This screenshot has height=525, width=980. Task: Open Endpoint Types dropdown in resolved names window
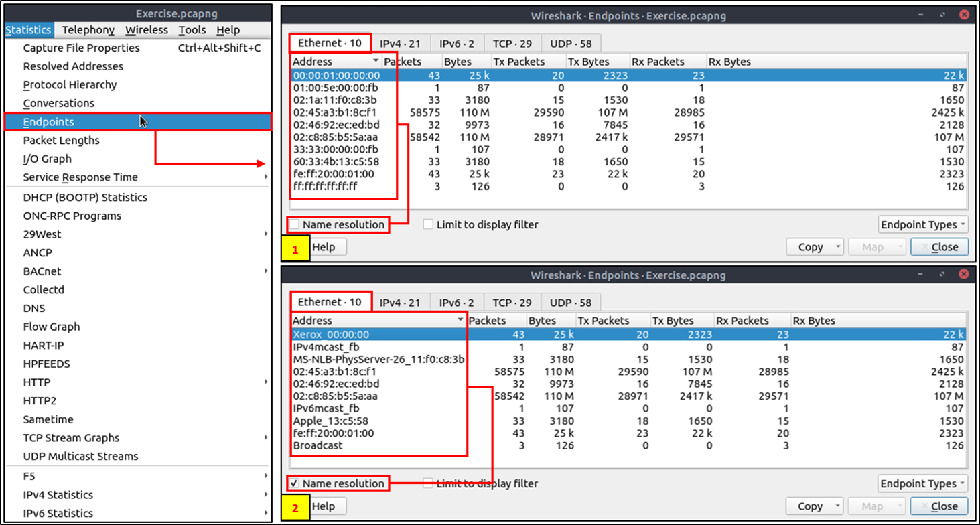click(923, 484)
